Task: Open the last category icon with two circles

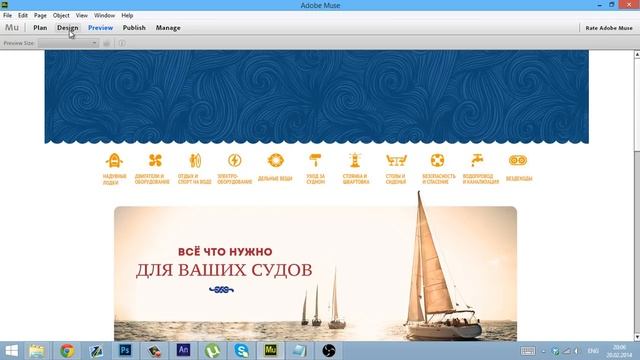Action: point(518,160)
